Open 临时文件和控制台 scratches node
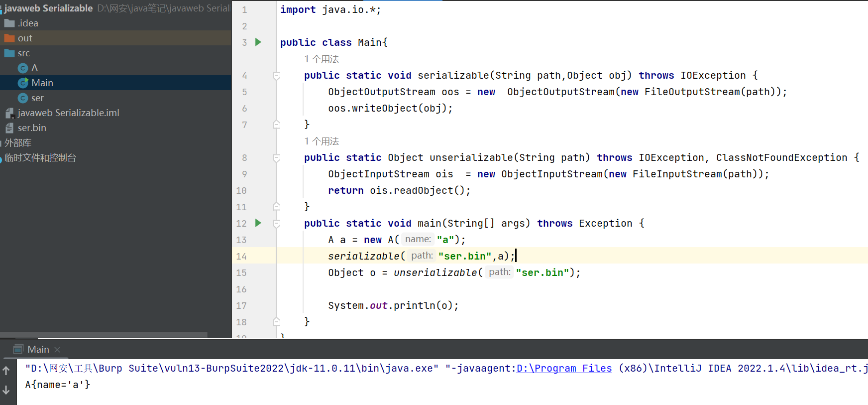868x405 pixels. (x=40, y=158)
